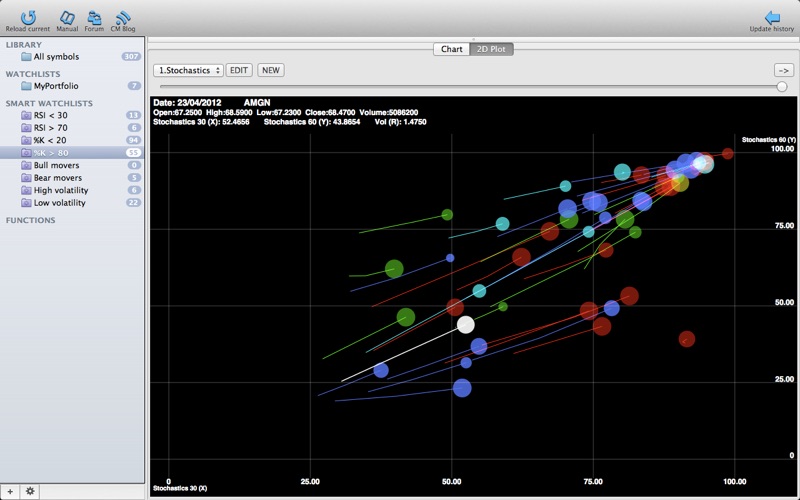Click the Volume:5086200 readout

[389, 112]
